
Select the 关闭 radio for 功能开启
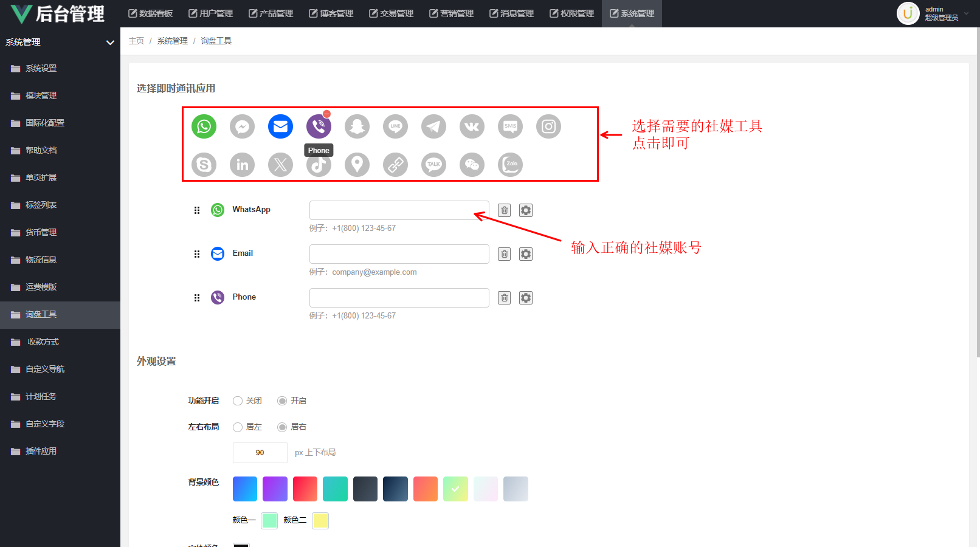click(238, 401)
